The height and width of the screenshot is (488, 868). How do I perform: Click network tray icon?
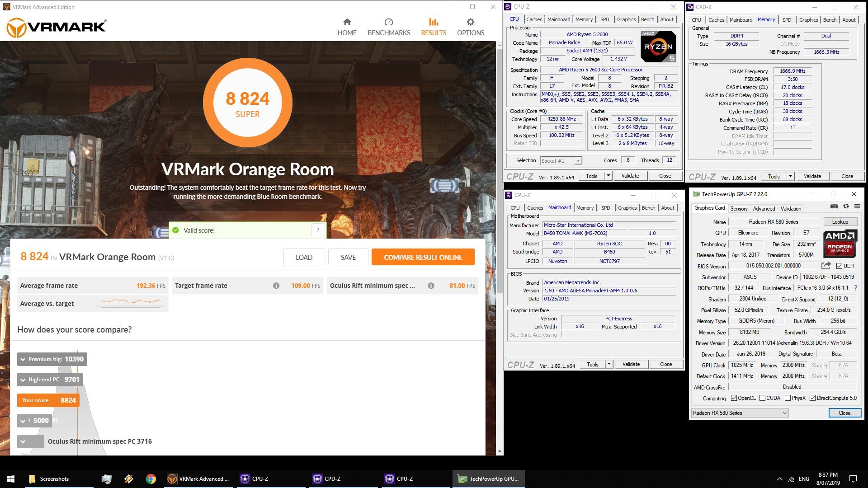pyautogui.click(x=791, y=479)
